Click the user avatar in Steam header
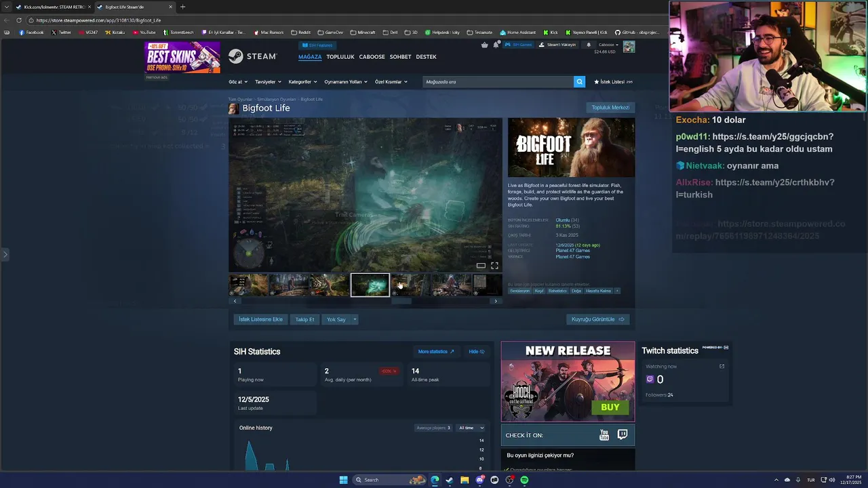Viewport: 868px width, 488px height. tap(629, 47)
